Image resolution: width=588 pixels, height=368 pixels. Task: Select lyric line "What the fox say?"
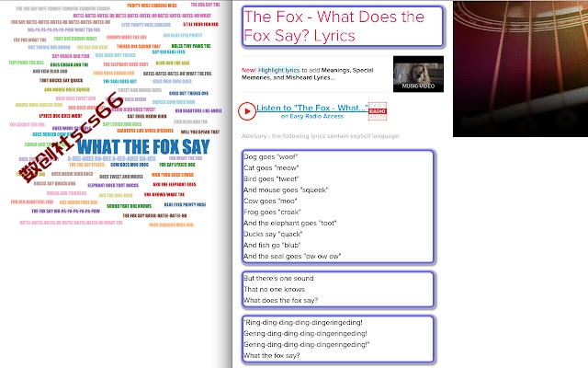click(x=272, y=355)
